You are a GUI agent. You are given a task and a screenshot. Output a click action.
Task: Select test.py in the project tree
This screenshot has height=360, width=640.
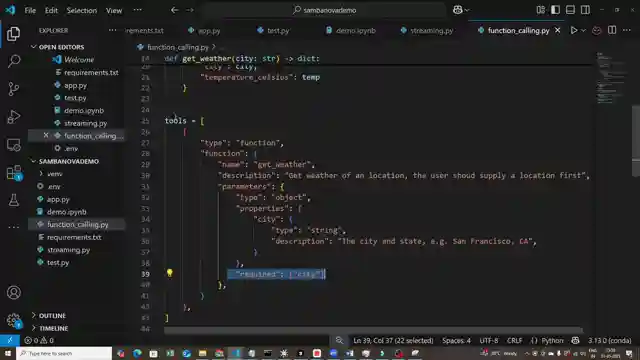coord(58,262)
